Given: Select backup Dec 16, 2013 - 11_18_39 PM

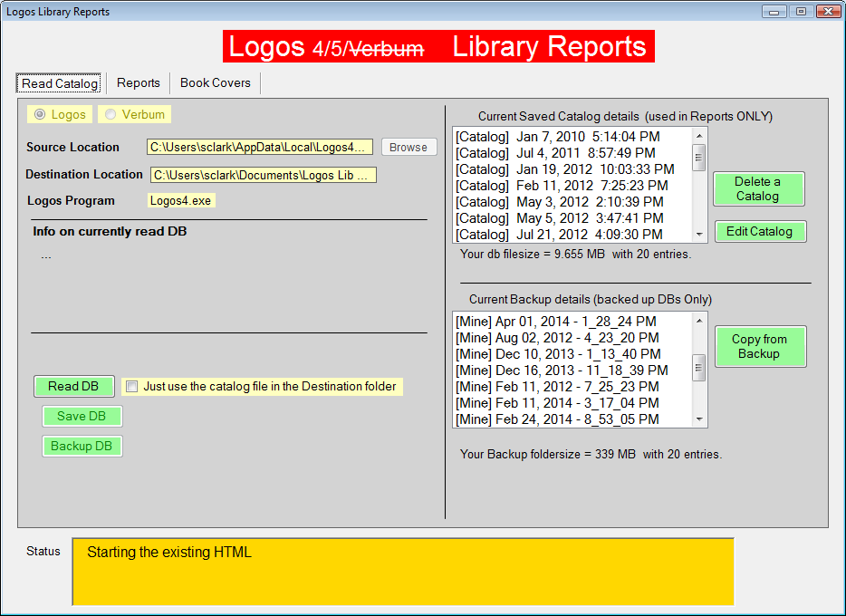Looking at the screenshot, I should pyautogui.click(x=573, y=370).
